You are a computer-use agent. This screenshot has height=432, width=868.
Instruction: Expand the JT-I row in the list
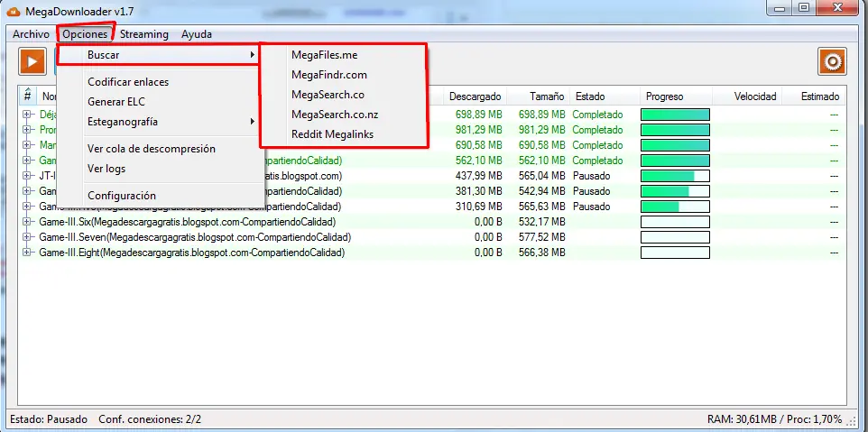point(26,176)
